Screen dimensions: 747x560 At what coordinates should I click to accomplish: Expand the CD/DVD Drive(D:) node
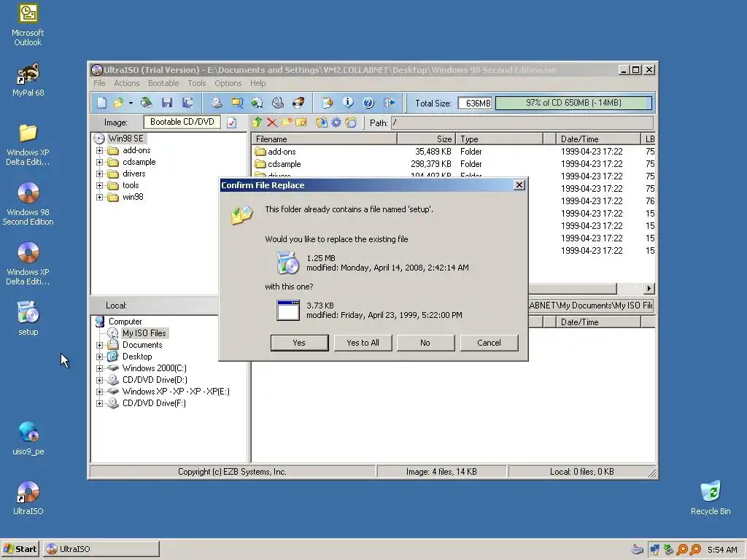click(x=99, y=380)
